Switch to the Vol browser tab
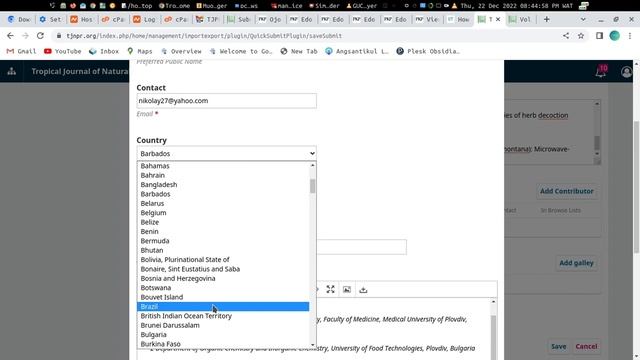The height and width of the screenshot is (360, 640). coord(520,19)
